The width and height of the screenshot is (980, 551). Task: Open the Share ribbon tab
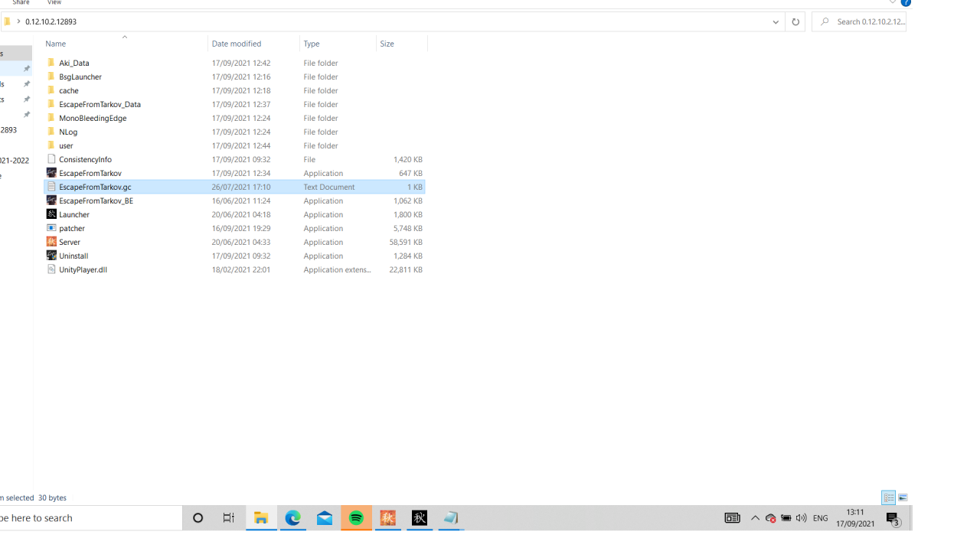[21, 3]
